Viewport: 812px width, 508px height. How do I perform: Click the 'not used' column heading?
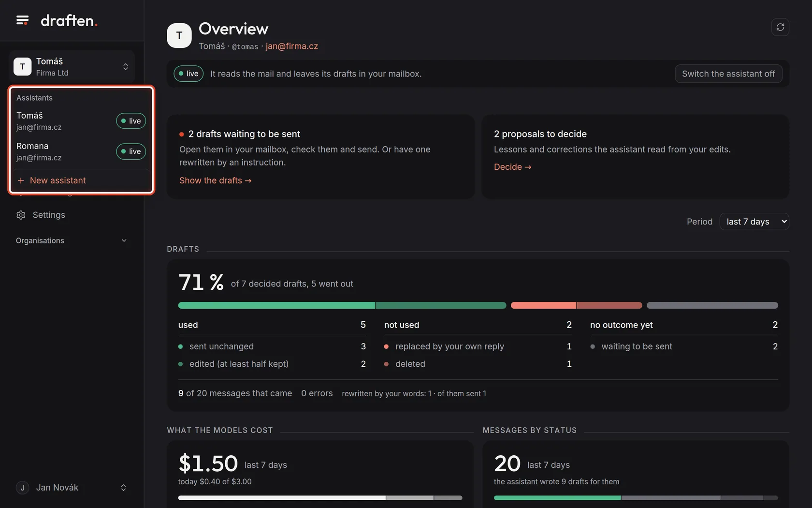coord(402,325)
